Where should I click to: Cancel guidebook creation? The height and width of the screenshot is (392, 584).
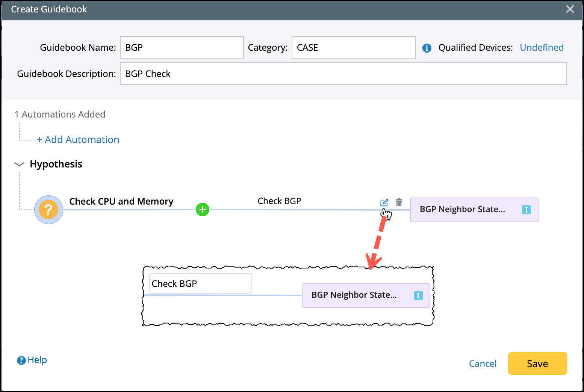(483, 363)
